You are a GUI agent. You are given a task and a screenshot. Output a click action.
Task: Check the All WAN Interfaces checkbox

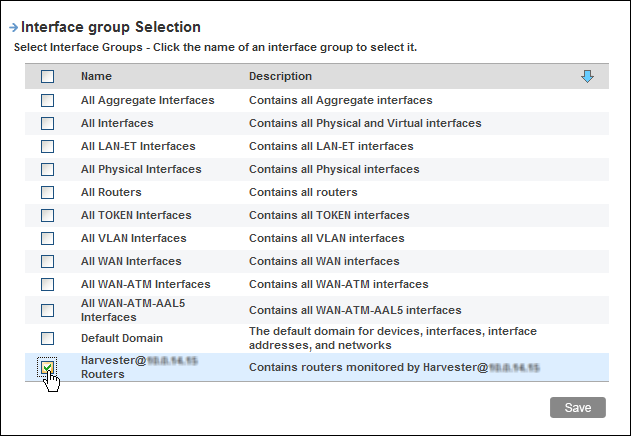point(48,262)
